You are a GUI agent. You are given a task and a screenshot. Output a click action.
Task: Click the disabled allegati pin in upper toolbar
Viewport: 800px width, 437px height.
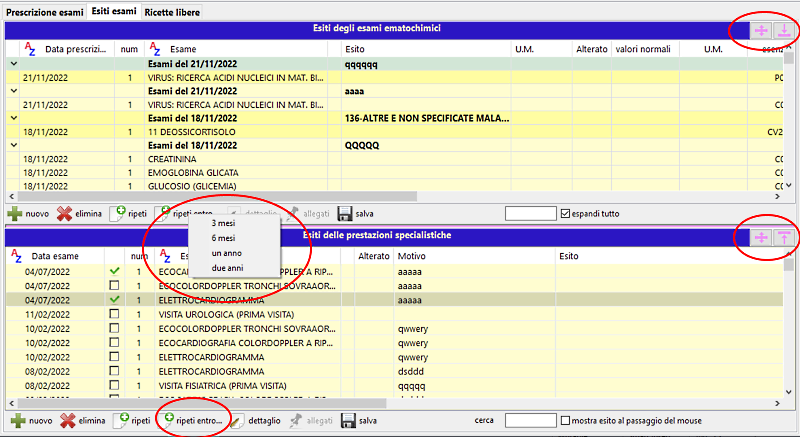(x=308, y=214)
